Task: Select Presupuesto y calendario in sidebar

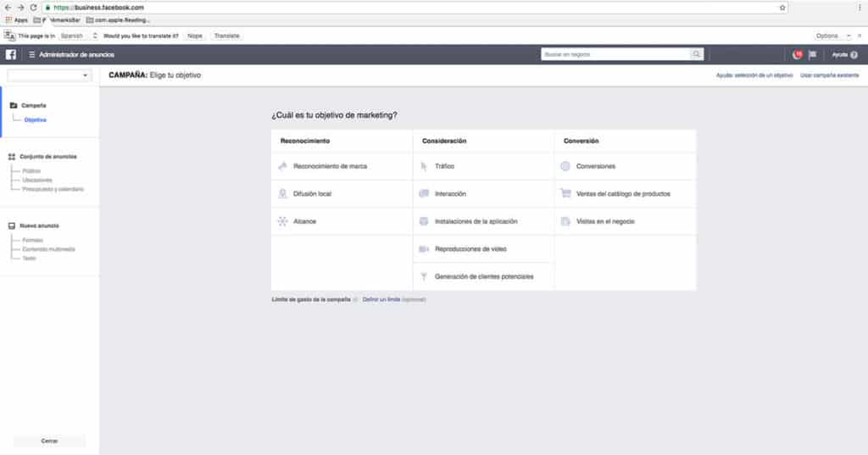Action: (53, 189)
